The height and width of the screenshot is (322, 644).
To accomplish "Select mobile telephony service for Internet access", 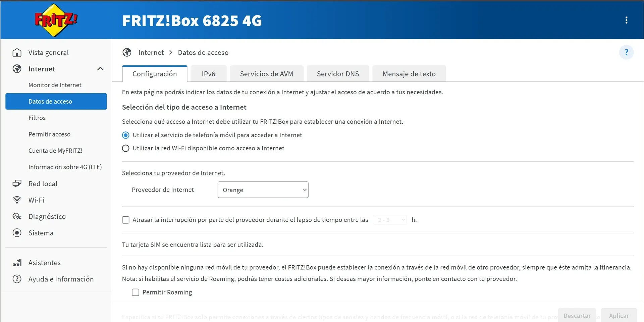I will click(x=125, y=135).
